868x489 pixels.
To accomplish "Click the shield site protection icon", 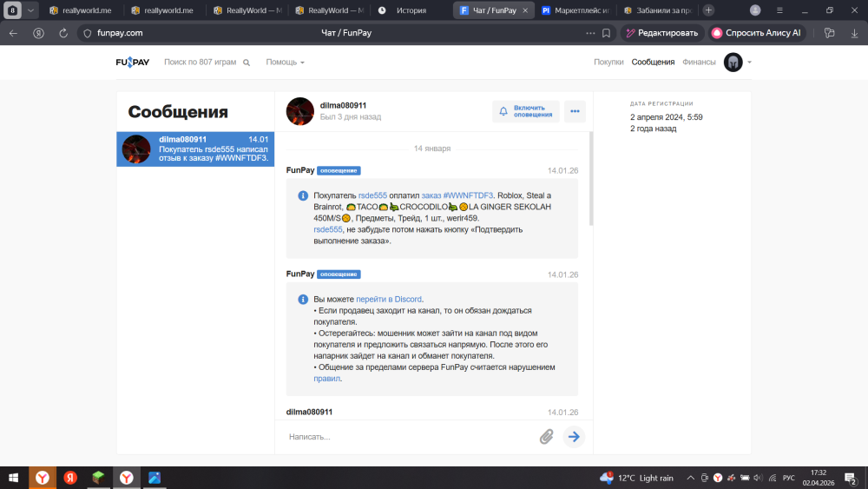I will pyautogui.click(x=87, y=33).
